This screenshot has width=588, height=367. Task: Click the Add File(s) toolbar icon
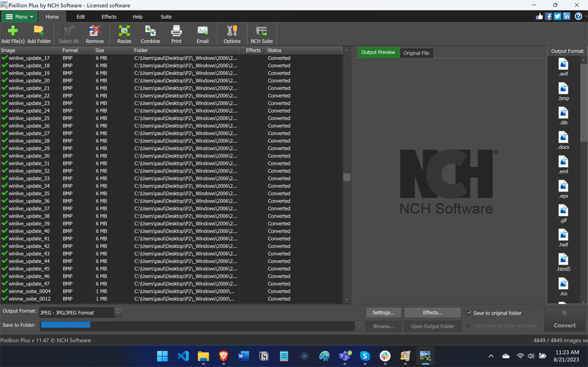[x=13, y=34]
